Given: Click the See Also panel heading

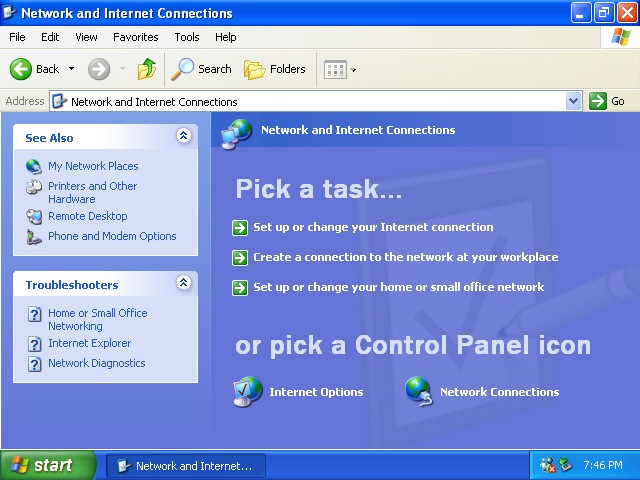Looking at the screenshot, I should click(49, 138).
